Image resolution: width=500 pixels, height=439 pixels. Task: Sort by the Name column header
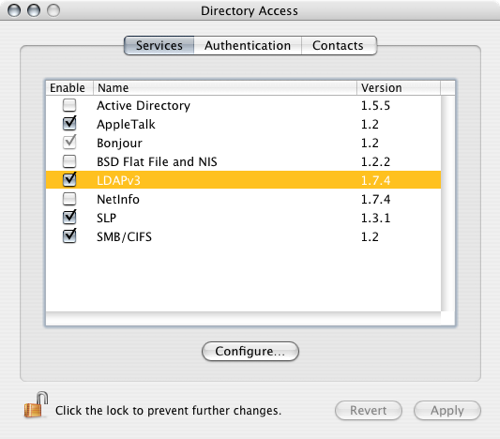click(225, 88)
